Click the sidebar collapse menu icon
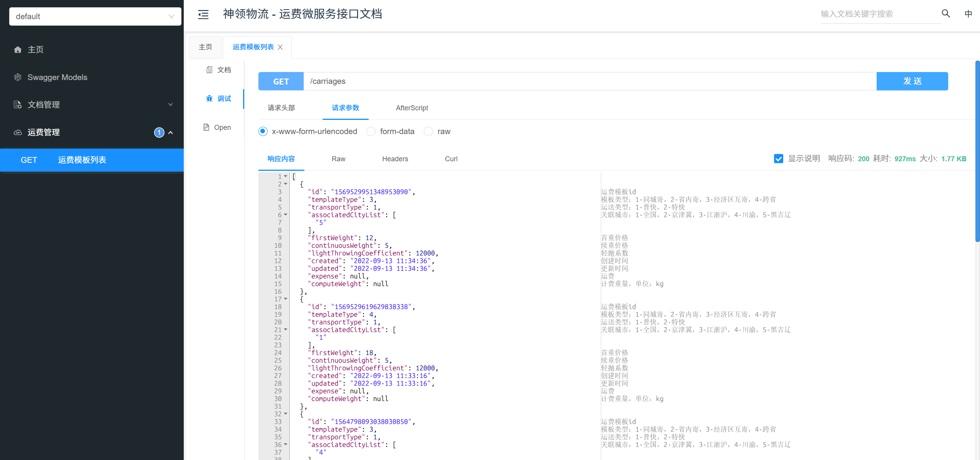 click(x=203, y=15)
